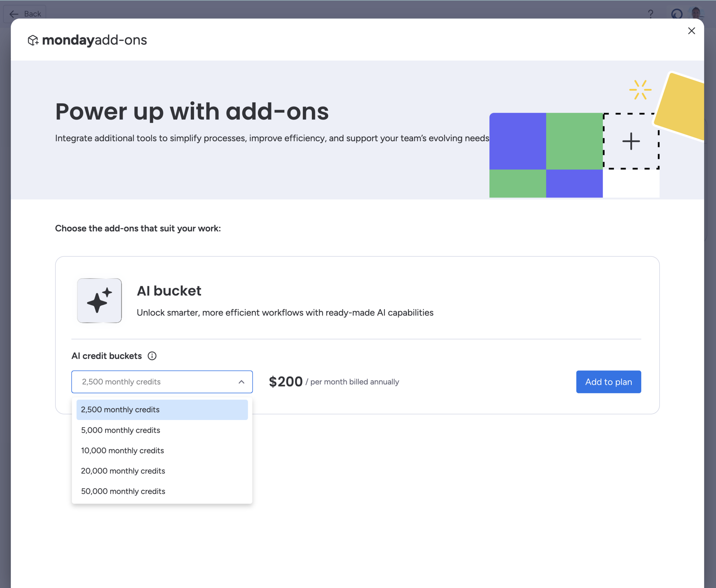Click the Add to plan button

(x=609, y=382)
